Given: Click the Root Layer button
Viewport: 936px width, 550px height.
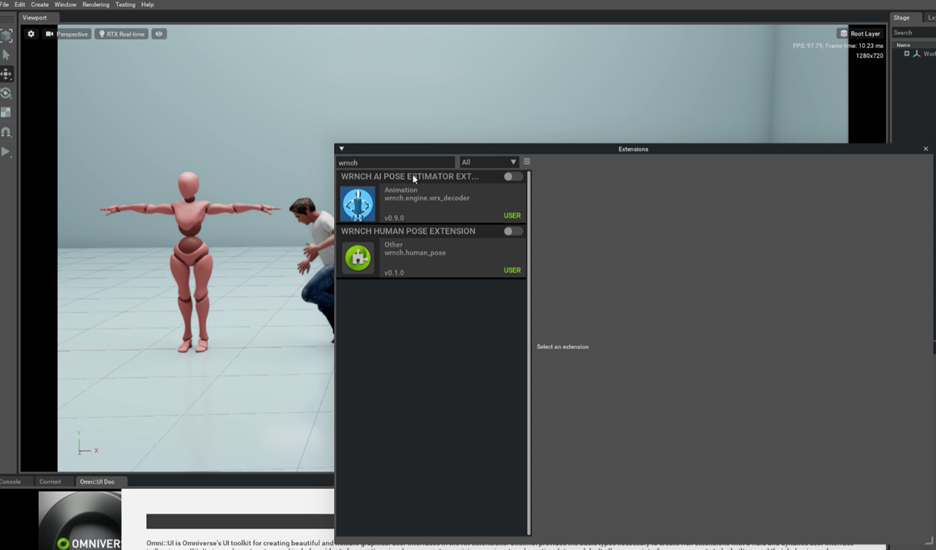Looking at the screenshot, I should (x=860, y=34).
